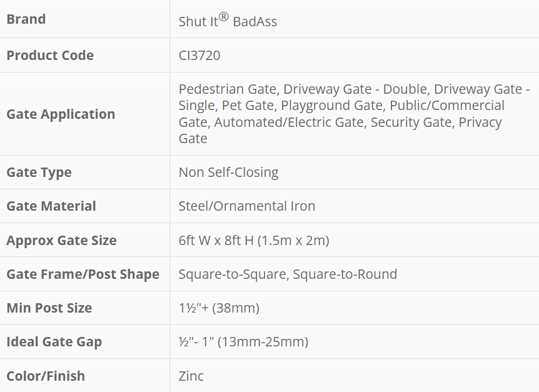Click the Color/Finish label

46,376
